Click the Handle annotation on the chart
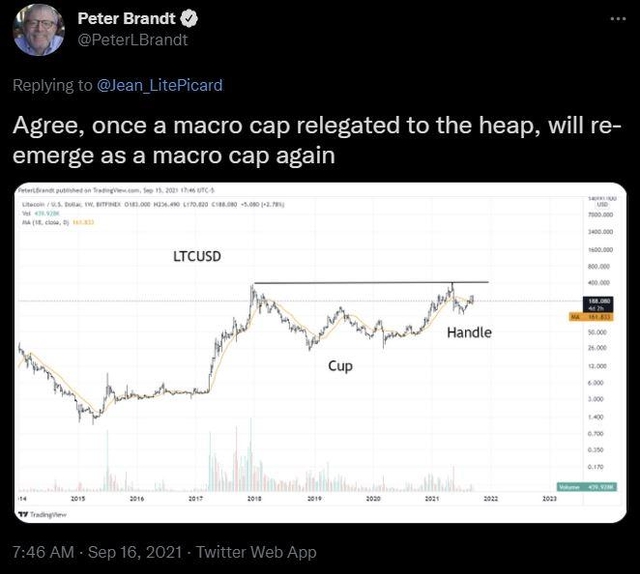Screen dimensions: 640x574 pyautogui.click(x=469, y=332)
